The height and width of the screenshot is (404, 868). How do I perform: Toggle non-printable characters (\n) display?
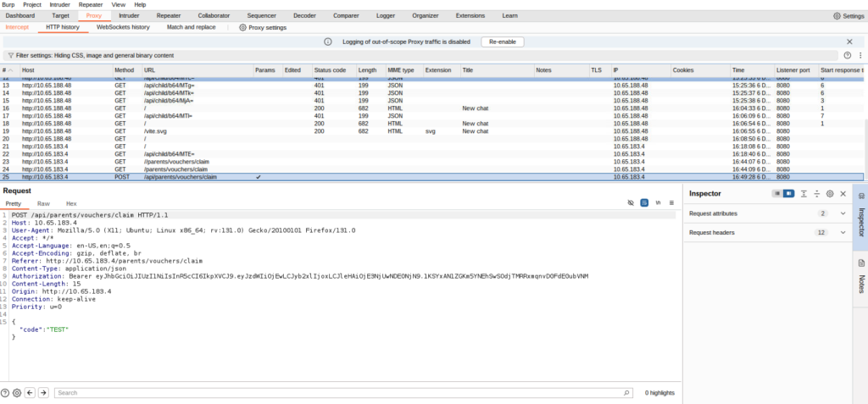658,204
